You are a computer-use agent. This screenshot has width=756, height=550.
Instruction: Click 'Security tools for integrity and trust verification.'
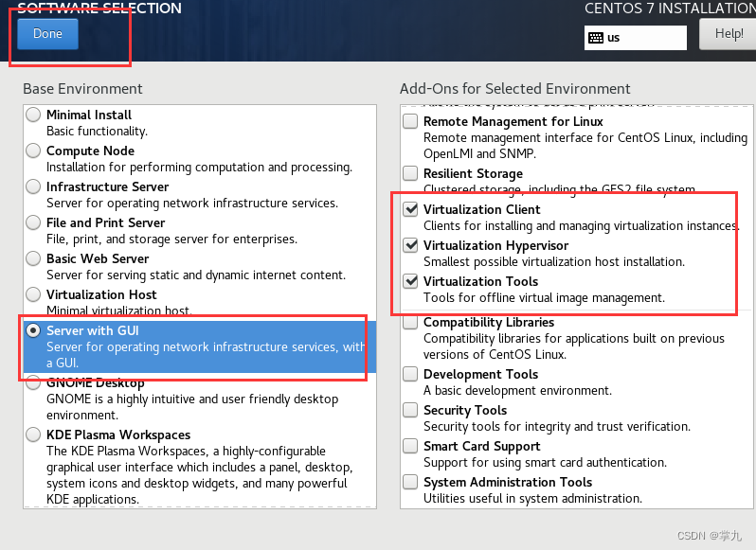click(557, 426)
